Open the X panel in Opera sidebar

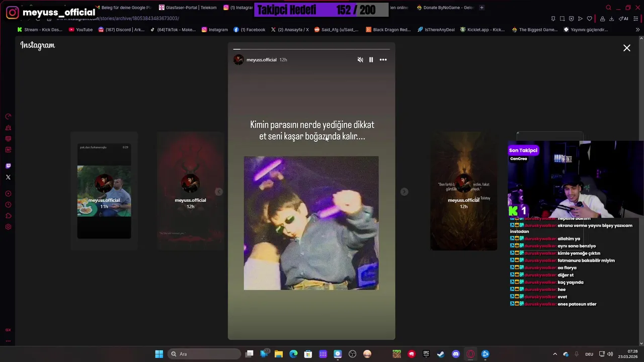coord(8,177)
